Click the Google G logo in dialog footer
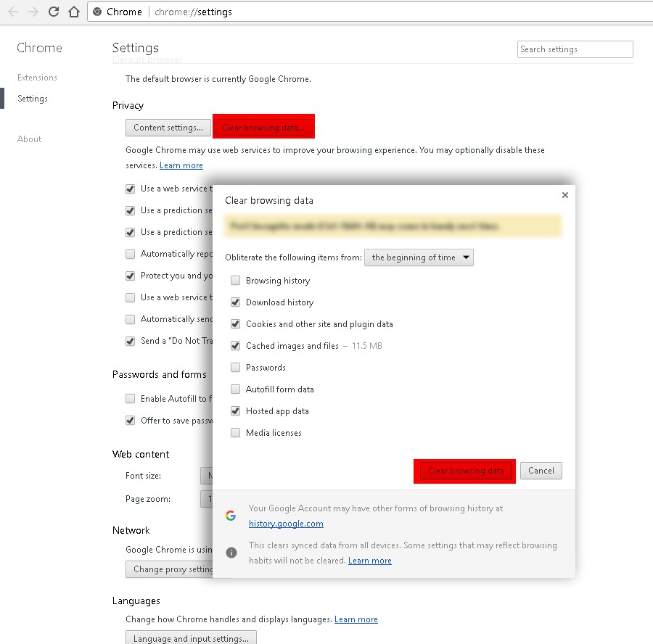 click(x=231, y=516)
